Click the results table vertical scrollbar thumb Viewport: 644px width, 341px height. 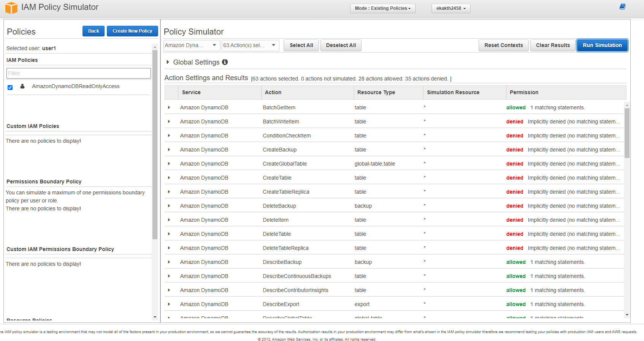pyautogui.click(x=627, y=133)
